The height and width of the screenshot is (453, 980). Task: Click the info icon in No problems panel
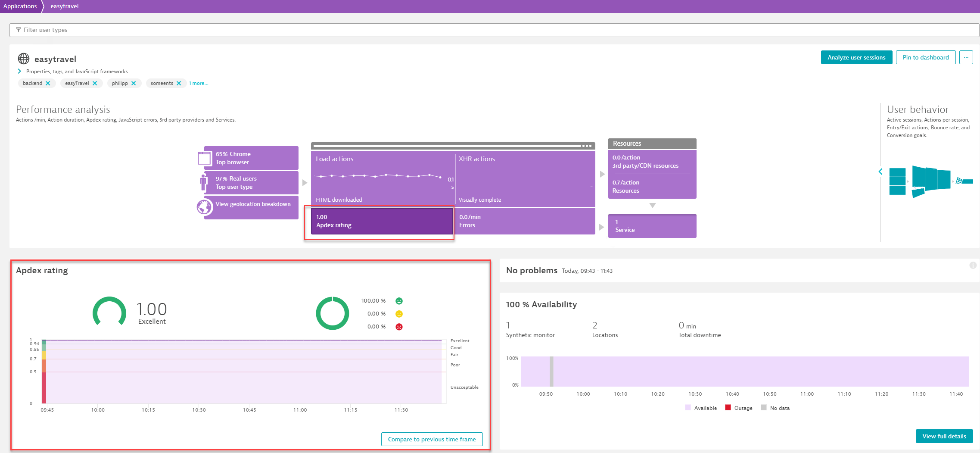pos(973,265)
